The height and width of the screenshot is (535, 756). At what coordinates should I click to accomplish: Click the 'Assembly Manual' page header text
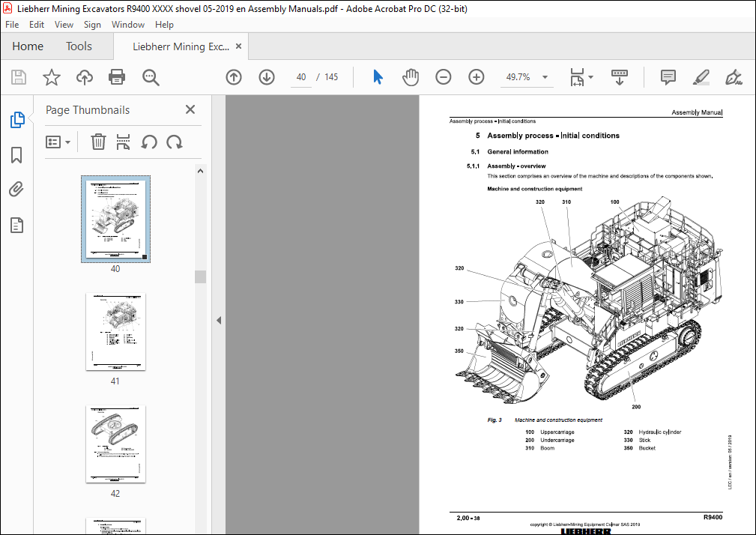(697, 112)
